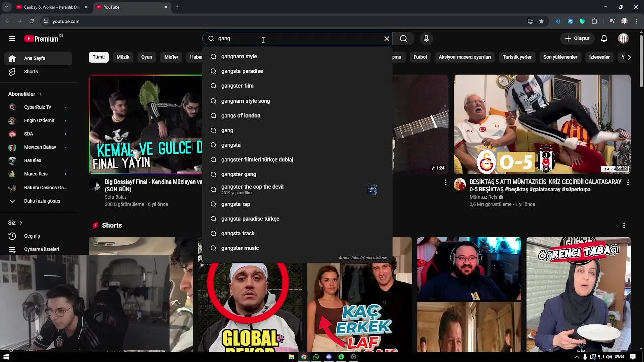Choose suggestion 'gangster the cop the devil'
This screenshot has width=644, height=362.
(297, 190)
